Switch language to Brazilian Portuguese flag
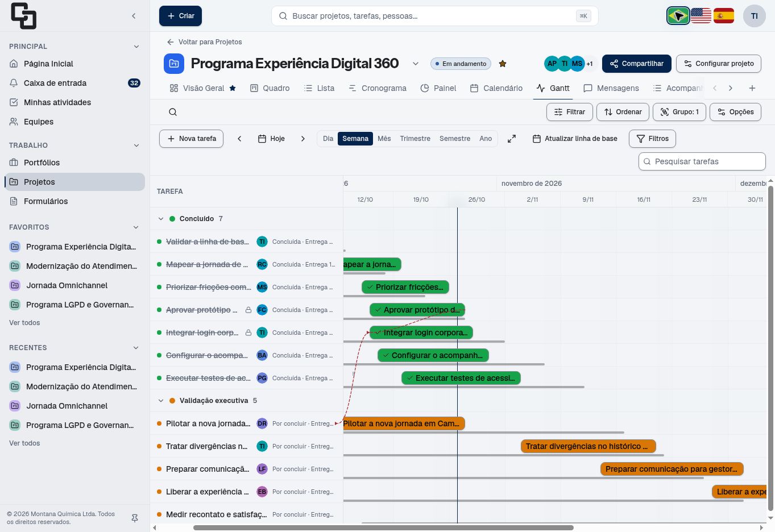 (678, 16)
